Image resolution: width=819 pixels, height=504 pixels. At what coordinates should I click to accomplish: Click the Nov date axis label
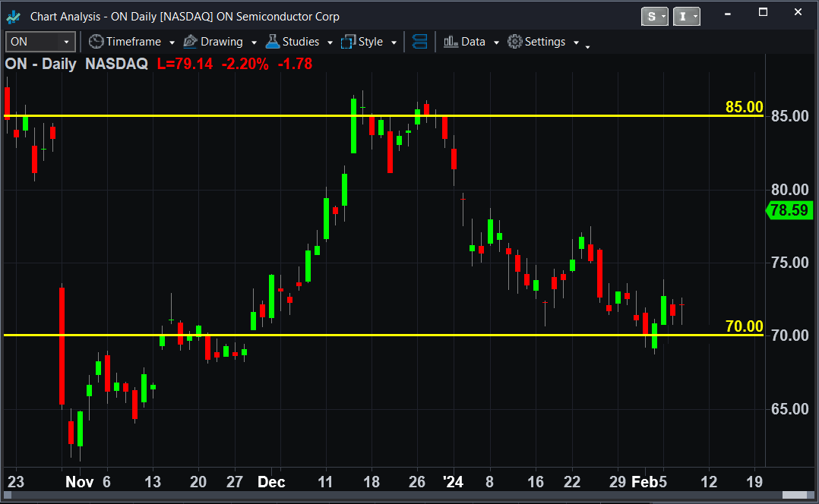(x=79, y=481)
